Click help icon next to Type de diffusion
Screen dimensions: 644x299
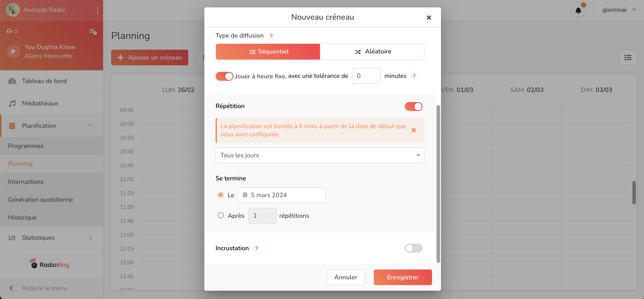pos(271,36)
